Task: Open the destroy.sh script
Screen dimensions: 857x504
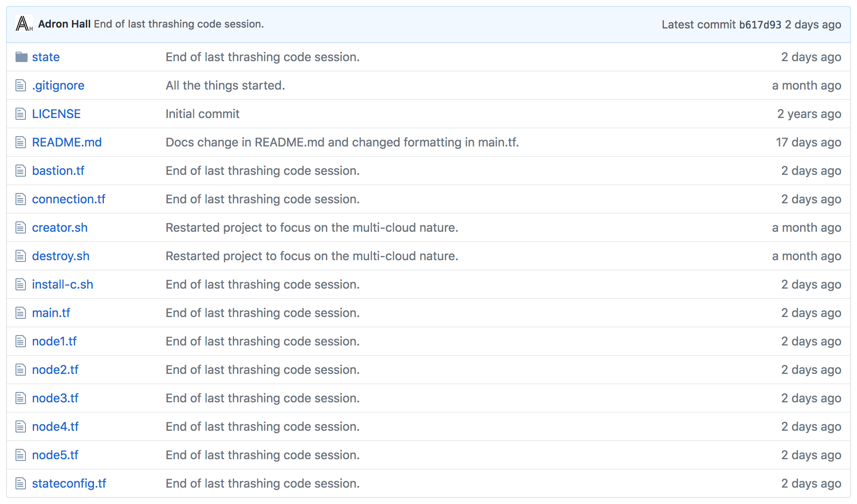Action: tap(61, 256)
